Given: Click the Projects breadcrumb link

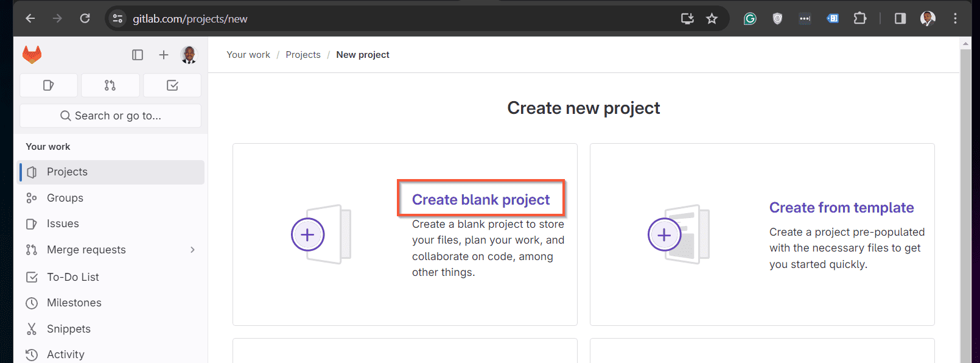Looking at the screenshot, I should point(303,55).
